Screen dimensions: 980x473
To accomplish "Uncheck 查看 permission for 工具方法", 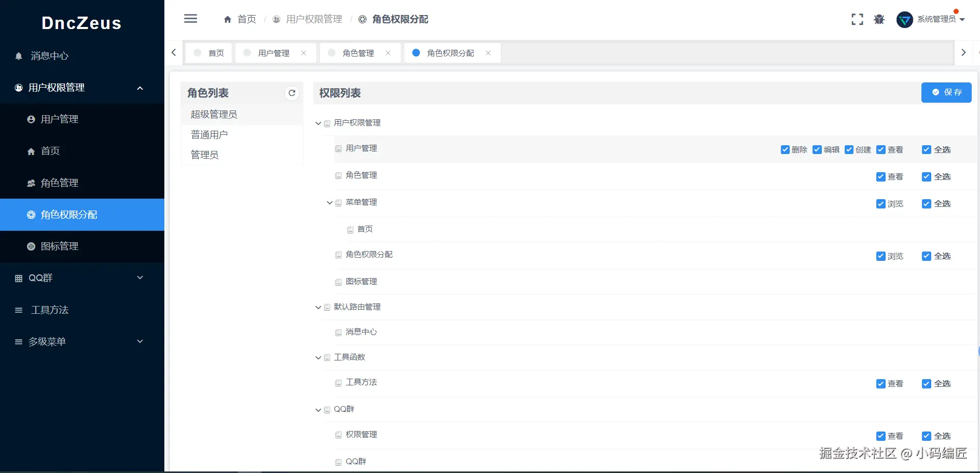I will pos(880,384).
